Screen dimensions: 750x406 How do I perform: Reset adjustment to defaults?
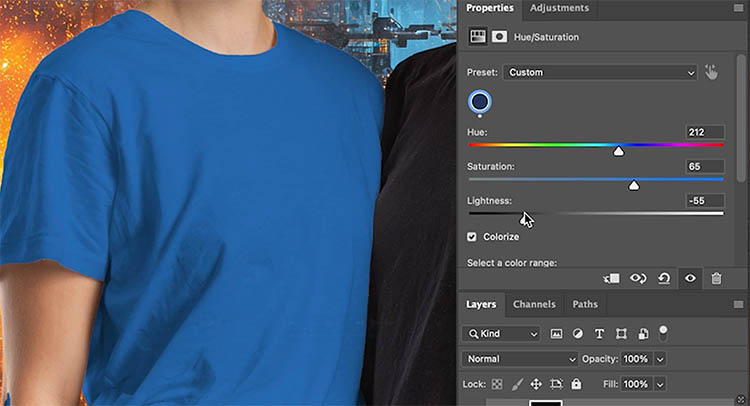(664, 278)
